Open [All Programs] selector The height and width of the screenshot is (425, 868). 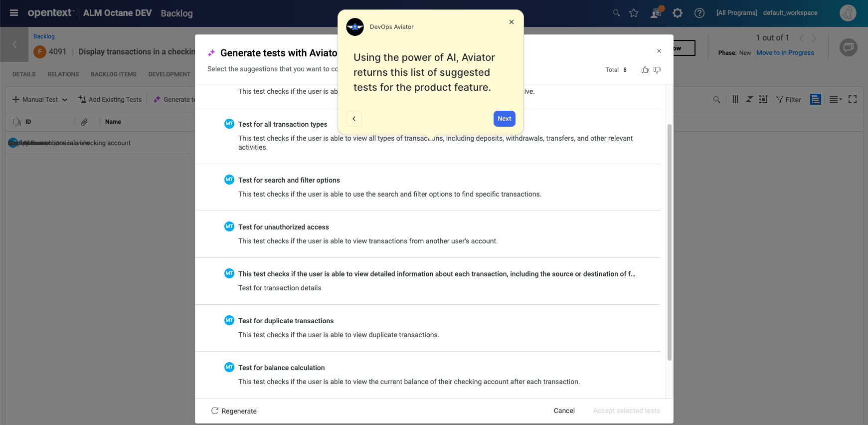point(737,13)
